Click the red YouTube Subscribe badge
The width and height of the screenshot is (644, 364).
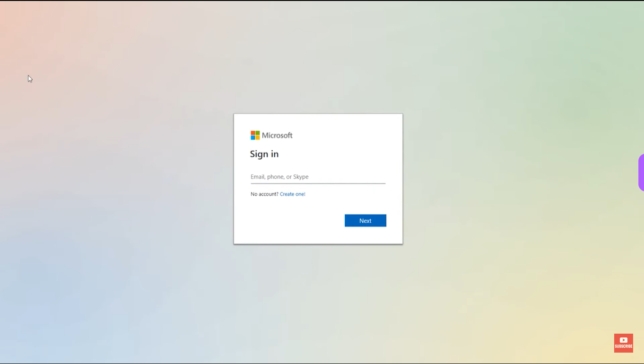pos(623,343)
